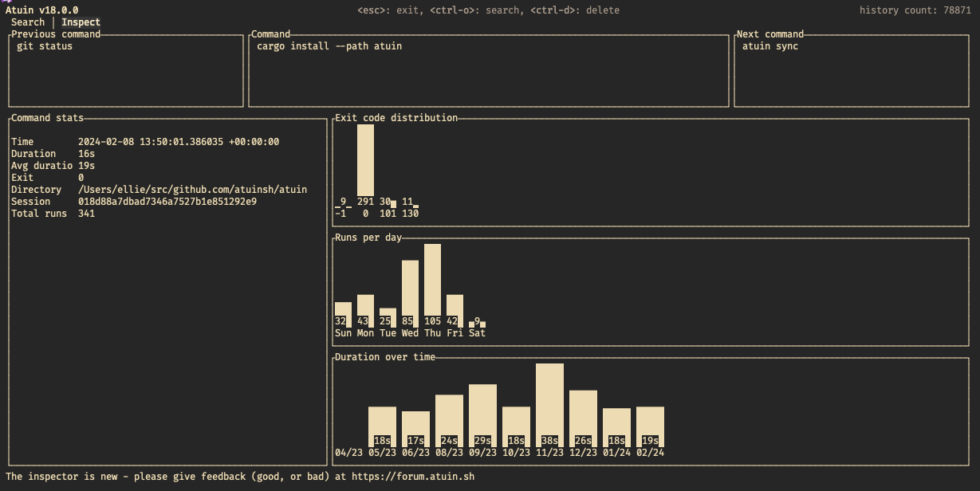This screenshot has width=980, height=491.
Task: Click the 09/23 duration bar showing 29s
Action: pos(482,415)
